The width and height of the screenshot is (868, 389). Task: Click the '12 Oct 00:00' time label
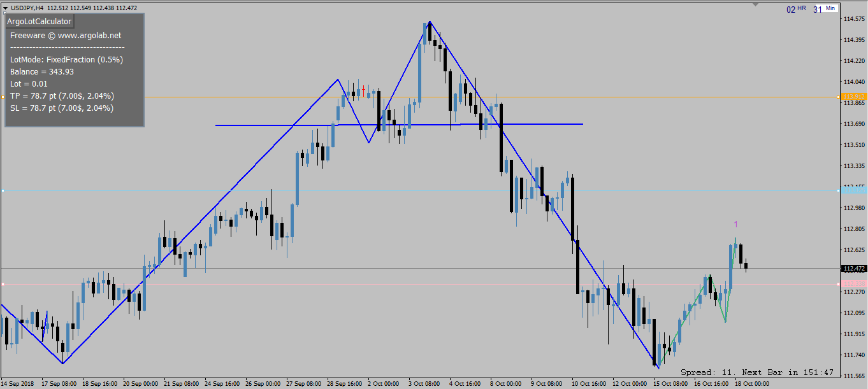(x=630, y=385)
